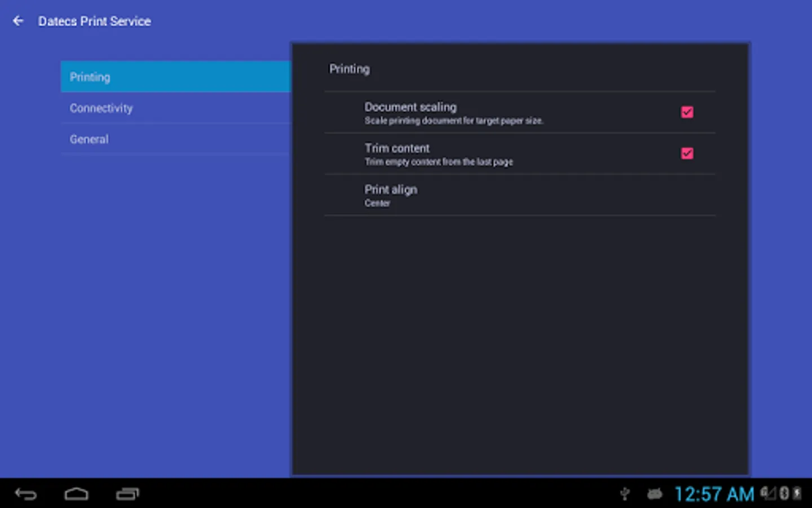Tap the clock showing 12:57 AM
812x508 pixels.
714,494
